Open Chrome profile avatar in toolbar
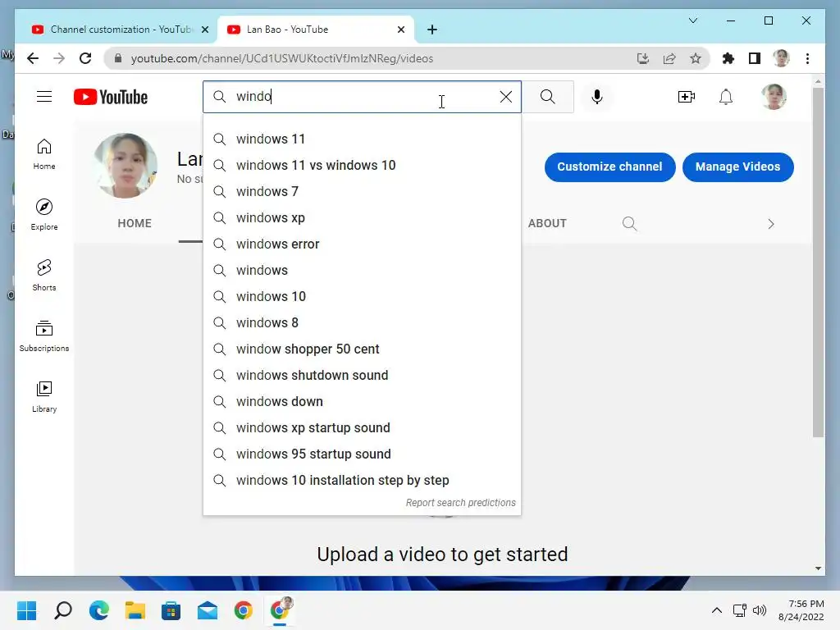 tap(781, 58)
